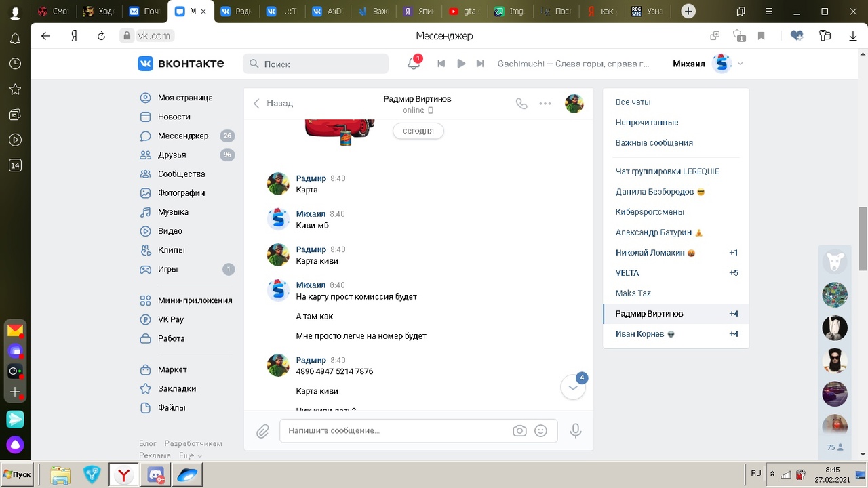
Task: Click the VKontakte logo
Action: [x=181, y=64]
